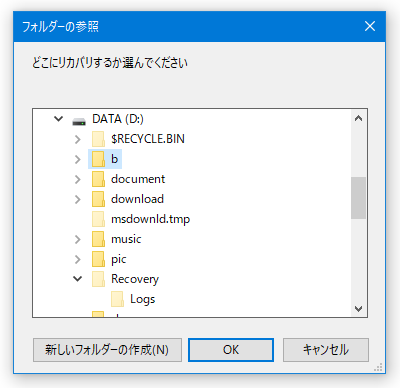This screenshot has height=388, width=400.
Task: Click the $RECYCLE.BIN folder icon
Action: 98,139
